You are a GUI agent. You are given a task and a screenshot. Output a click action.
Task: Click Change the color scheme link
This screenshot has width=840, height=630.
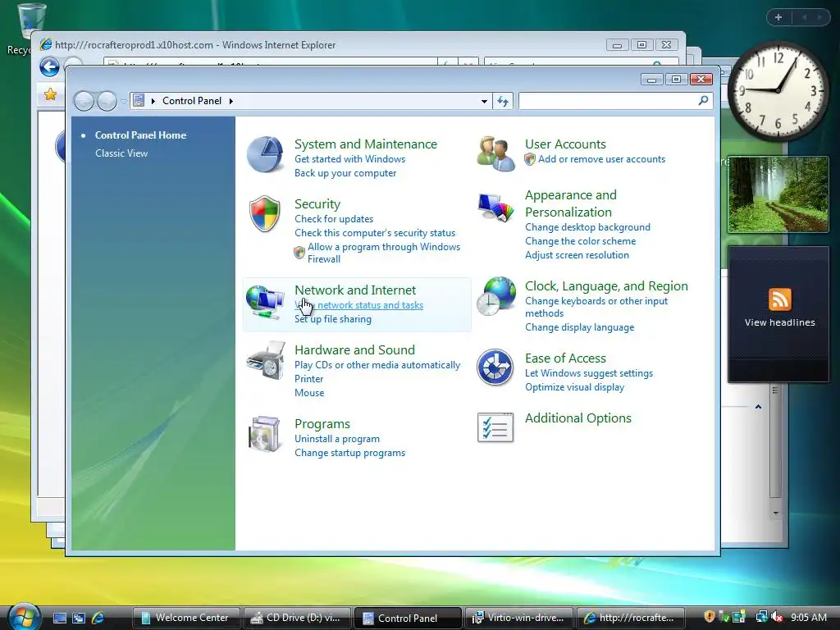point(580,241)
